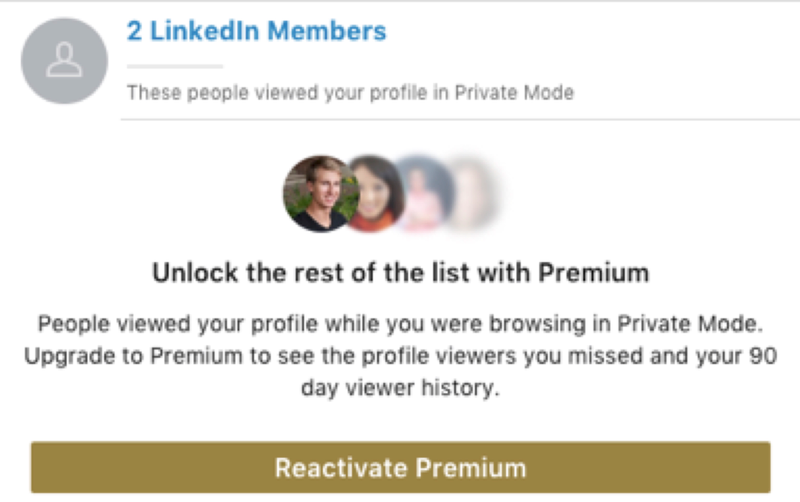800x502 pixels.
Task: Click subtitle about viewing in Private Mode
Action: pos(351,93)
